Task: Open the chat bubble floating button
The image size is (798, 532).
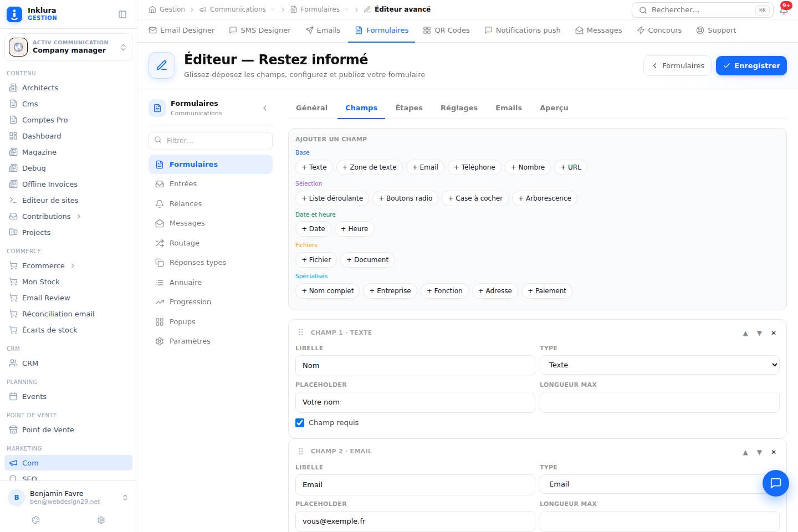Action: [775, 483]
